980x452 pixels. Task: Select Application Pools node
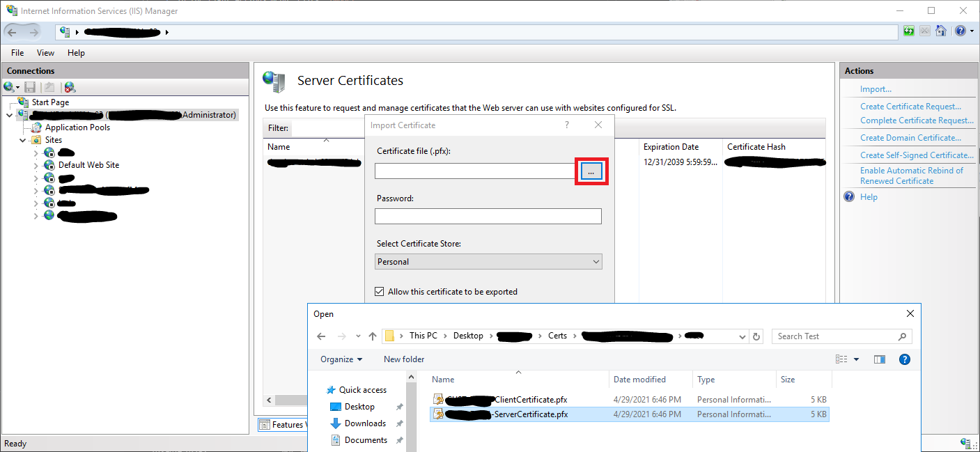pyautogui.click(x=77, y=127)
